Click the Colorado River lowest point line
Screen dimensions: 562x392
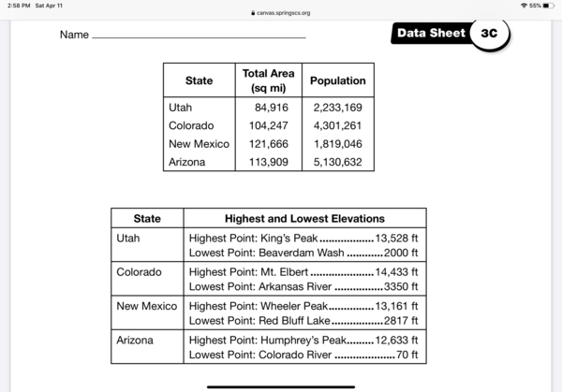[303, 355]
